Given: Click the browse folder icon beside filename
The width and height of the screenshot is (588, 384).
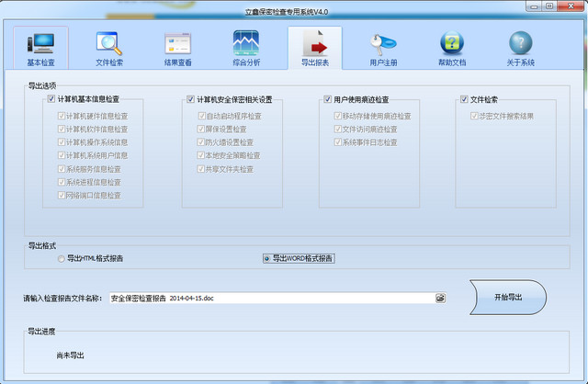Looking at the screenshot, I should point(440,299).
